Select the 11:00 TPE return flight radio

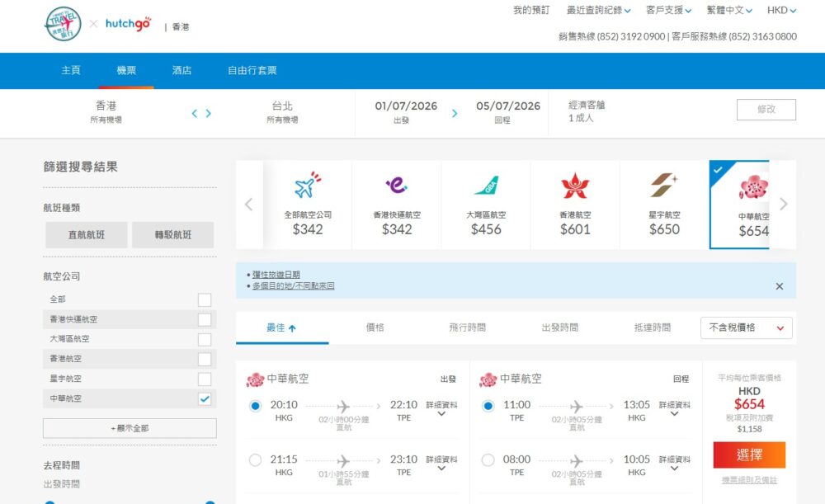click(488, 406)
